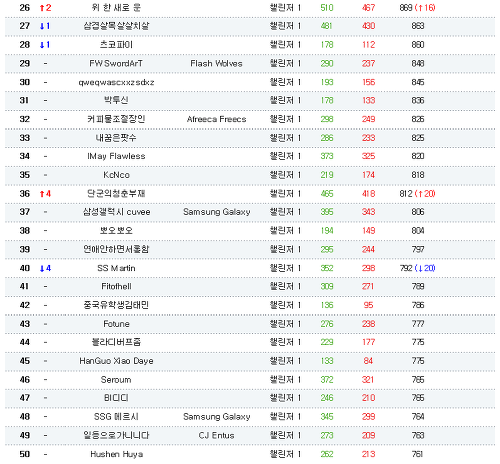Click the 95 losses value in row 42
The height and width of the screenshot is (464, 500).
368,305
